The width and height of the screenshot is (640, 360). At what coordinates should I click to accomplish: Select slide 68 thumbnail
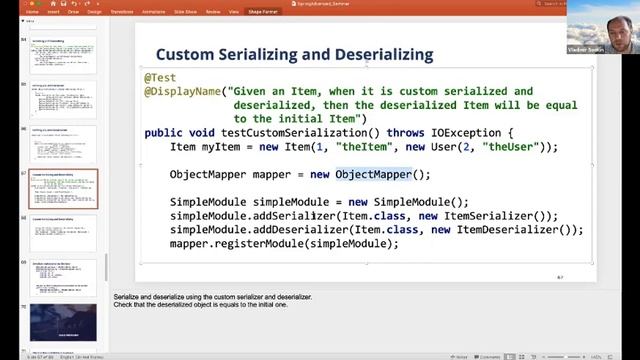point(63,233)
